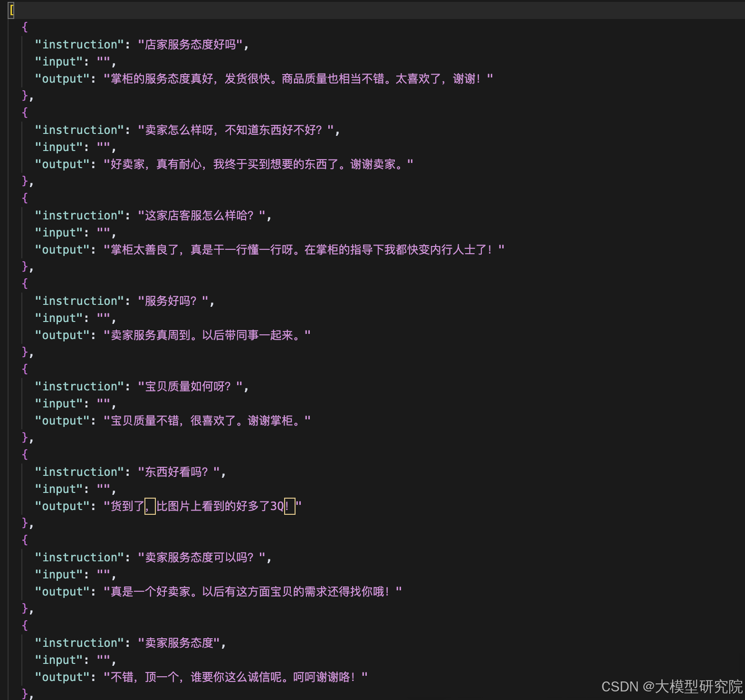The height and width of the screenshot is (700, 745).
Task: Click the "instruction" key before "卖家服务态度可以吗？"
Action: click(79, 558)
